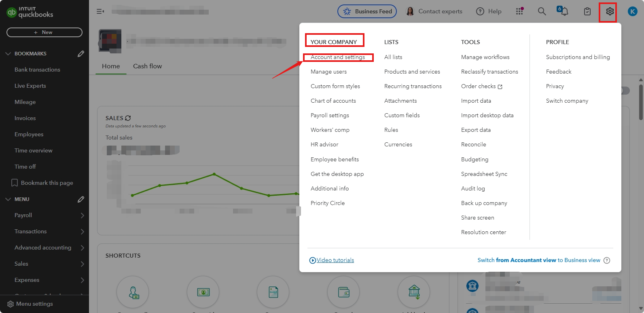The width and height of the screenshot is (644, 313).
Task: Expand the Transactions submenu arrow
Action: coord(83,232)
